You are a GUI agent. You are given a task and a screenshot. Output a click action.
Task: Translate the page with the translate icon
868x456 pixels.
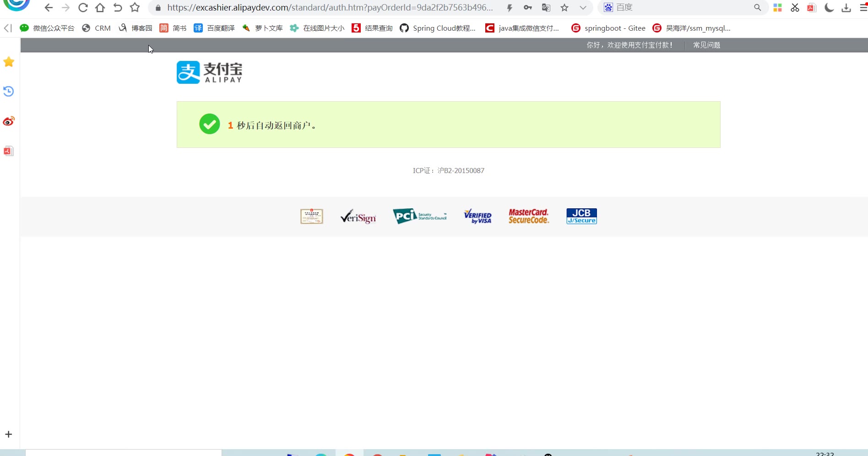tap(546, 8)
